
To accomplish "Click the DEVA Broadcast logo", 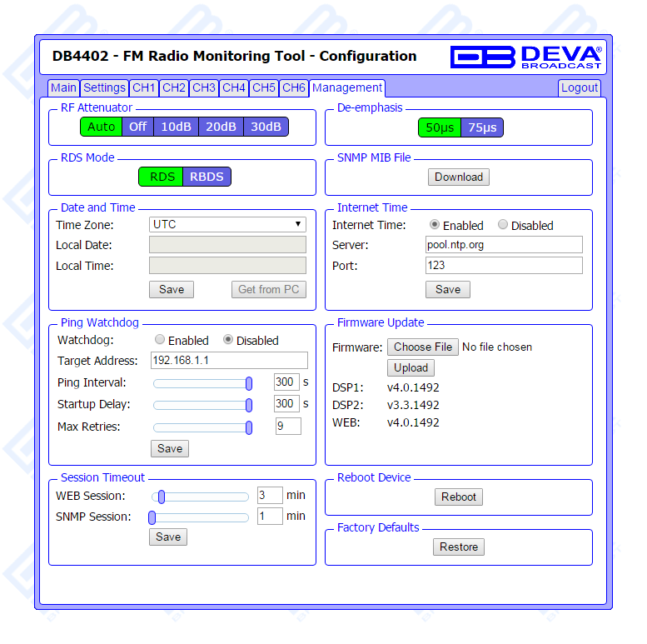I will [525, 57].
